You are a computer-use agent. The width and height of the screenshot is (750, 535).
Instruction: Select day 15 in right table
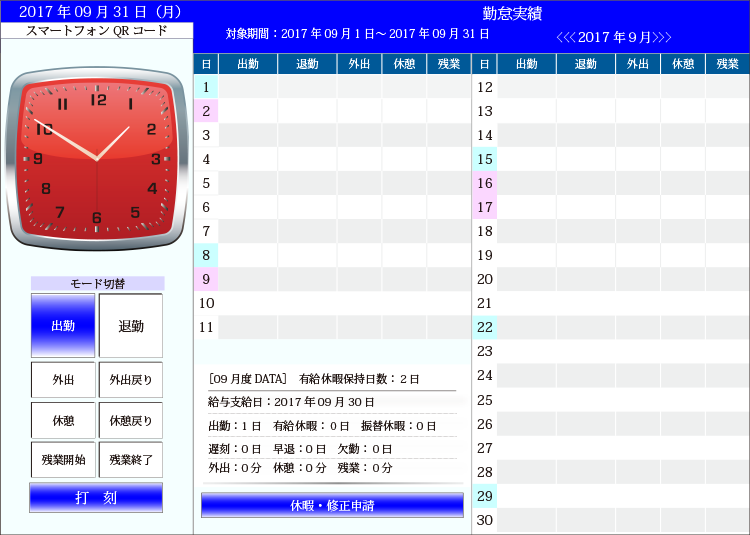(x=484, y=159)
